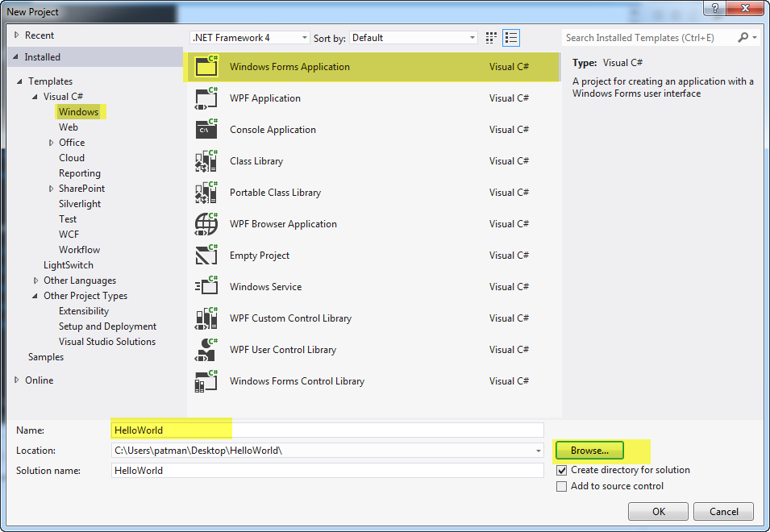Select Visual Studio Solutions project type
Screen dimensions: 770x532
tap(107, 342)
